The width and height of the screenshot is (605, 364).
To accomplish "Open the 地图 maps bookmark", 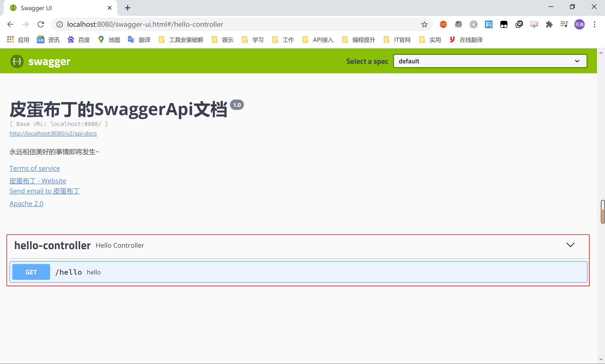I will (109, 40).
